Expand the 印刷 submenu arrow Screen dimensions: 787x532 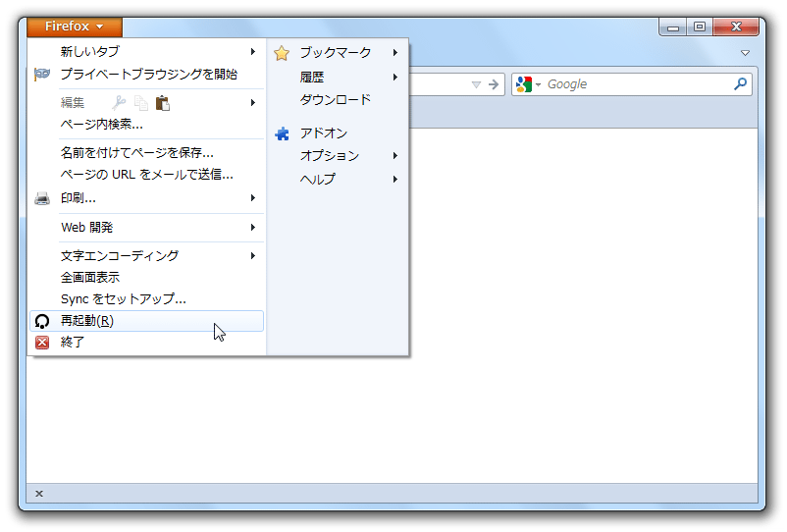click(x=253, y=198)
